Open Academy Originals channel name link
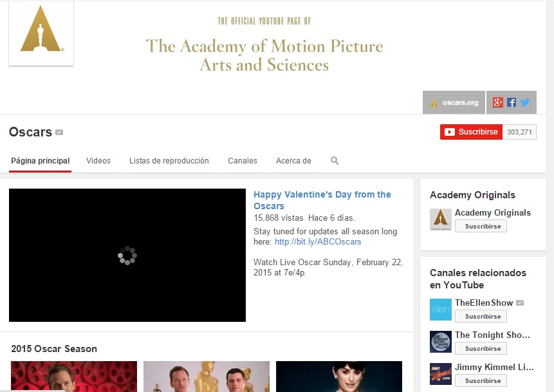 click(x=492, y=213)
